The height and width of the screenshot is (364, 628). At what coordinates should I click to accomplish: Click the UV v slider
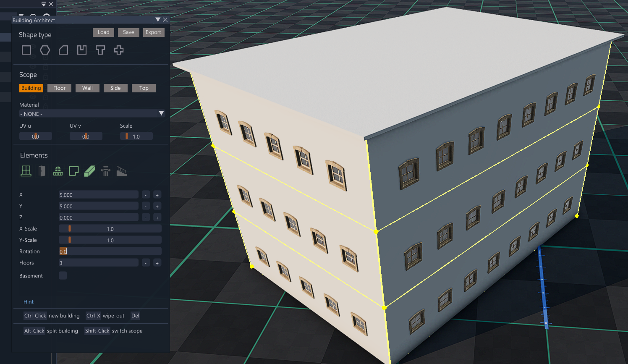[86, 136]
